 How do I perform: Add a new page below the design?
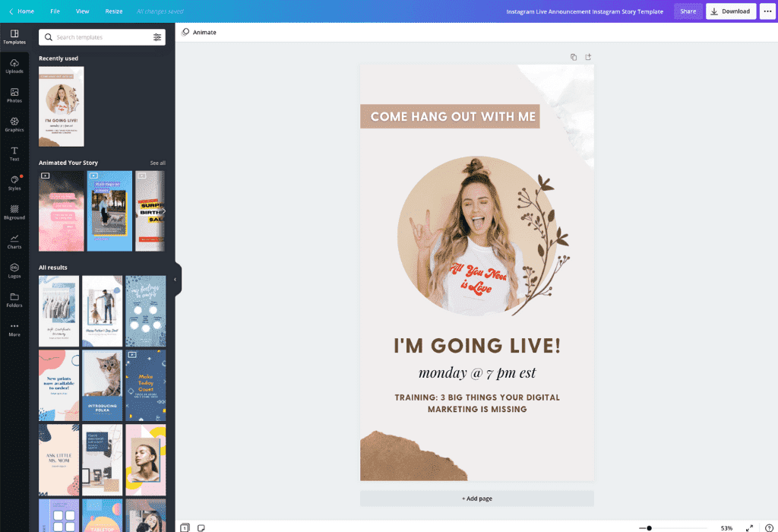tap(476, 498)
